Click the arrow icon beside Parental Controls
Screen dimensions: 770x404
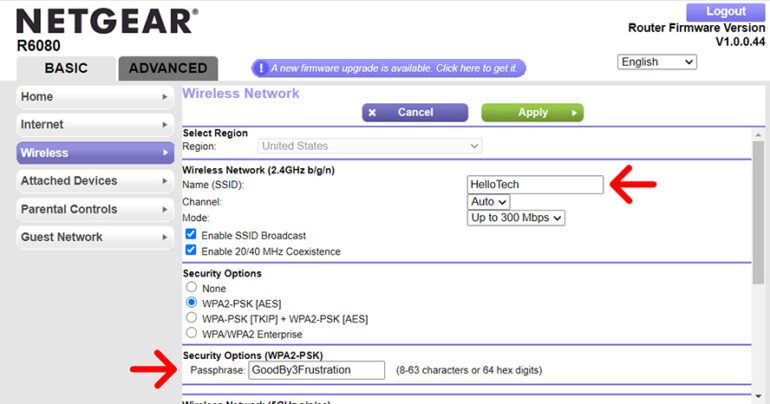[x=165, y=209]
